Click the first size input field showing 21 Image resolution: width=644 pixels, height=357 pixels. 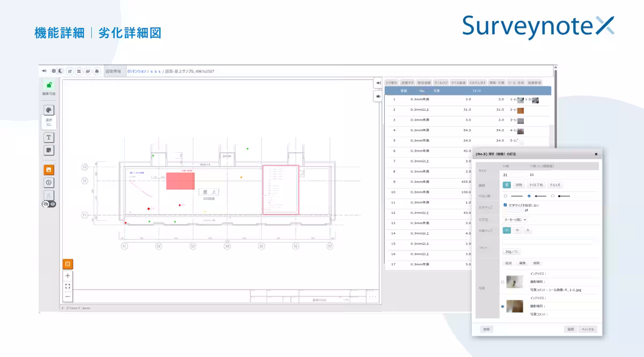514,175
